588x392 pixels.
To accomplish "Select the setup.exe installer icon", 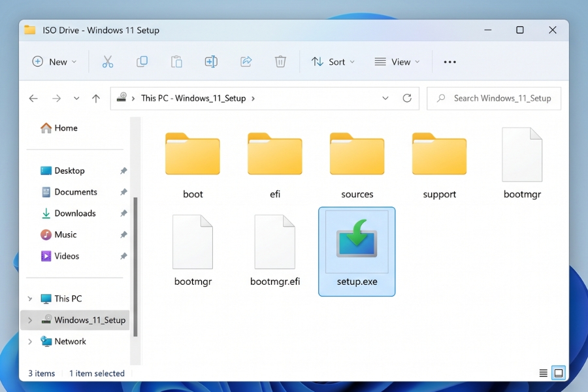I will 357,252.
